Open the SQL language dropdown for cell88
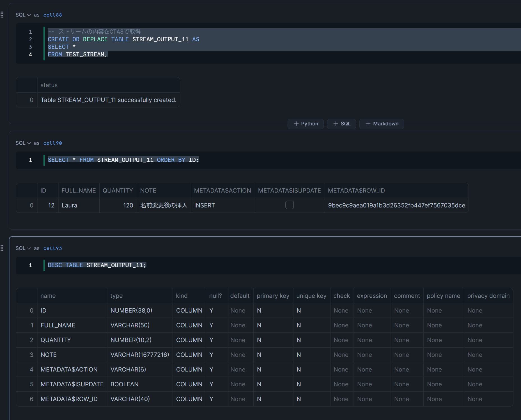The image size is (521, 420). click(23, 15)
